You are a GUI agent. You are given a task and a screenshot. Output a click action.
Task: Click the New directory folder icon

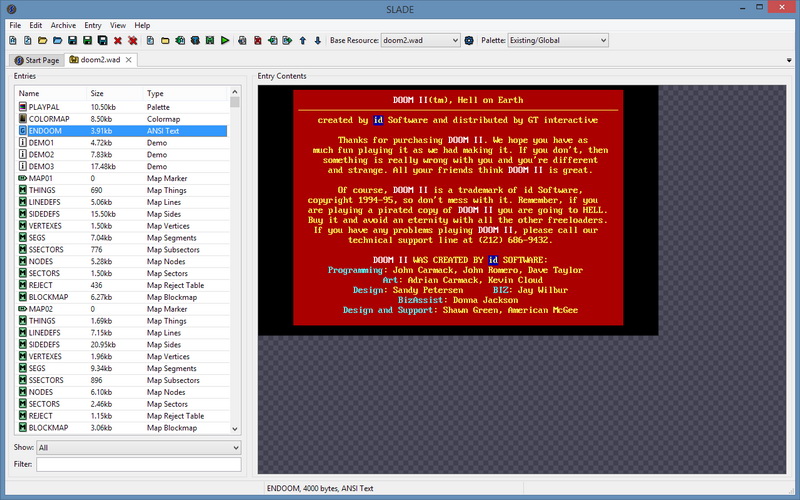click(x=165, y=41)
